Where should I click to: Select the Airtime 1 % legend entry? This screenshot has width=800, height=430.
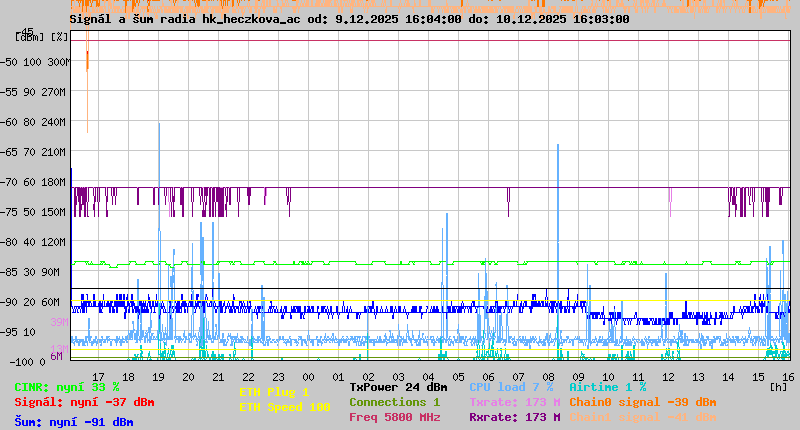click(x=607, y=387)
